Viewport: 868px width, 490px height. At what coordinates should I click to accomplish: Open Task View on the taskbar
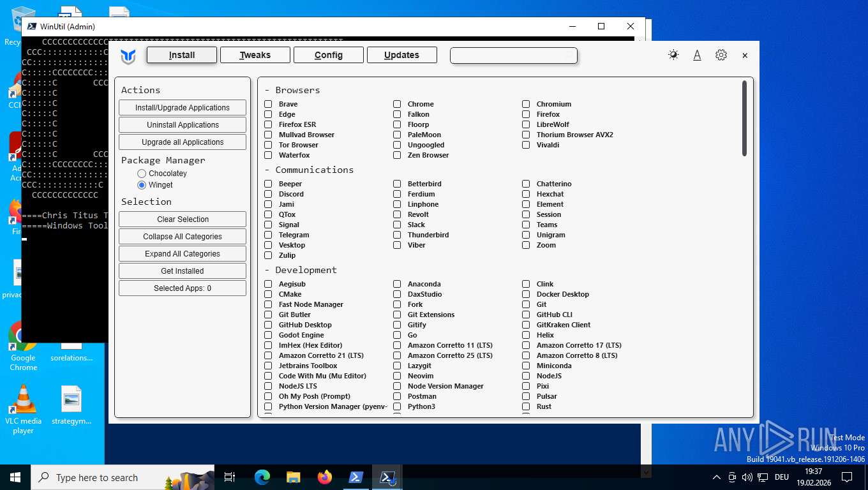[x=230, y=477]
